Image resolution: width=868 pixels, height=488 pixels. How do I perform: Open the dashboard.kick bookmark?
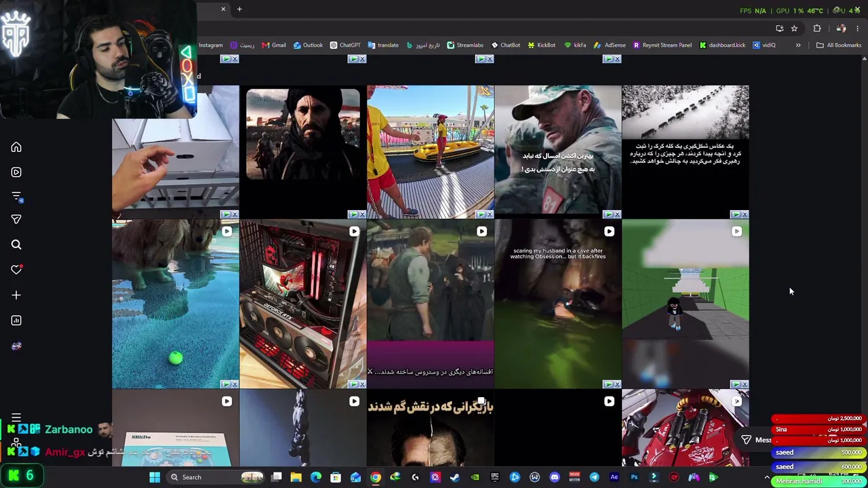click(x=722, y=45)
